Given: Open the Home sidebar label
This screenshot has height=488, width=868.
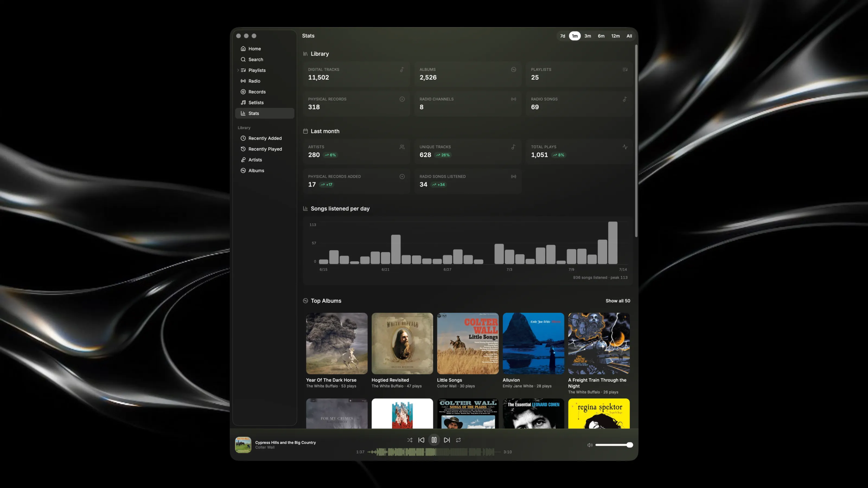Looking at the screenshot, I should 255,49.
